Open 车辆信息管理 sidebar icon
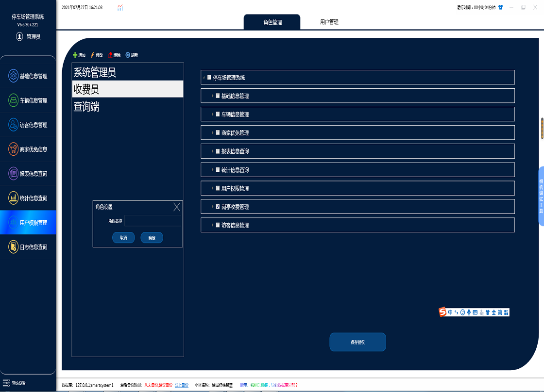This screenshot has height=392, width=544. click(x=14, y=100)
